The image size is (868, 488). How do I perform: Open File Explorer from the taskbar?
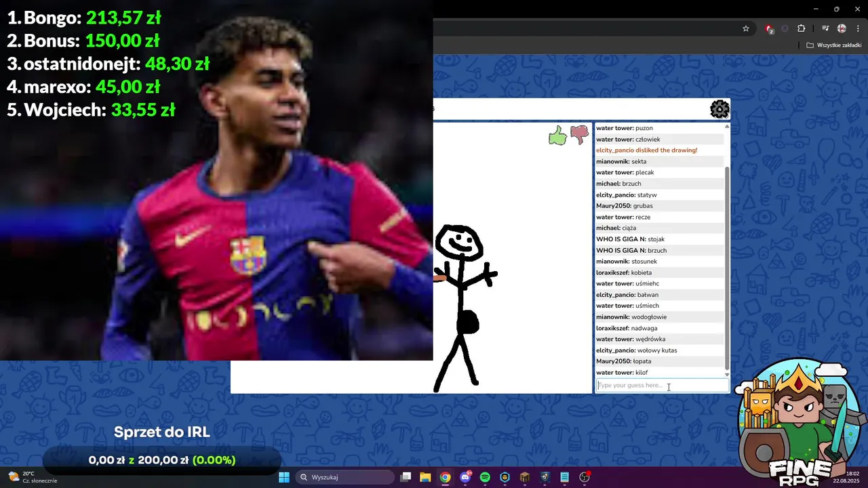425,477
